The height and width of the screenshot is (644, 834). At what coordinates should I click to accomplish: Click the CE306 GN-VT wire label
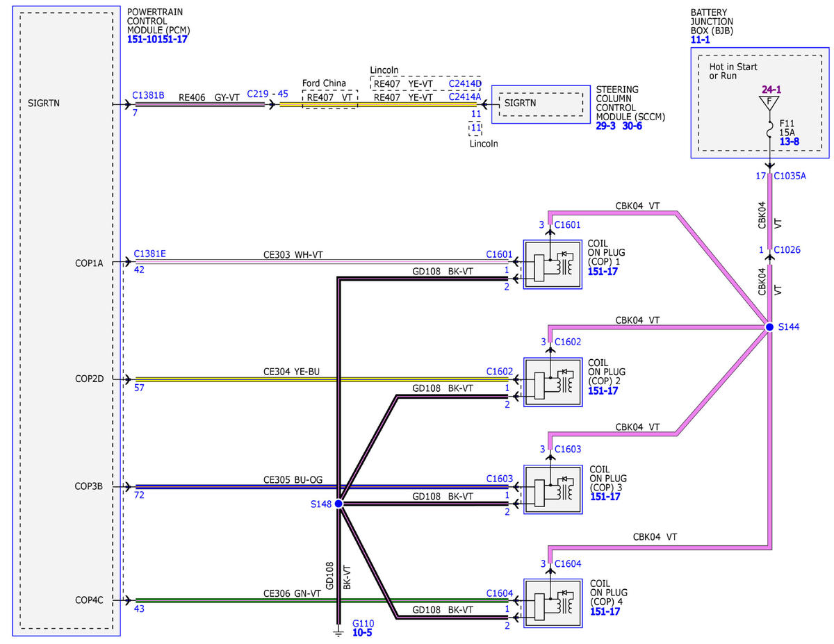click(292, 593)
